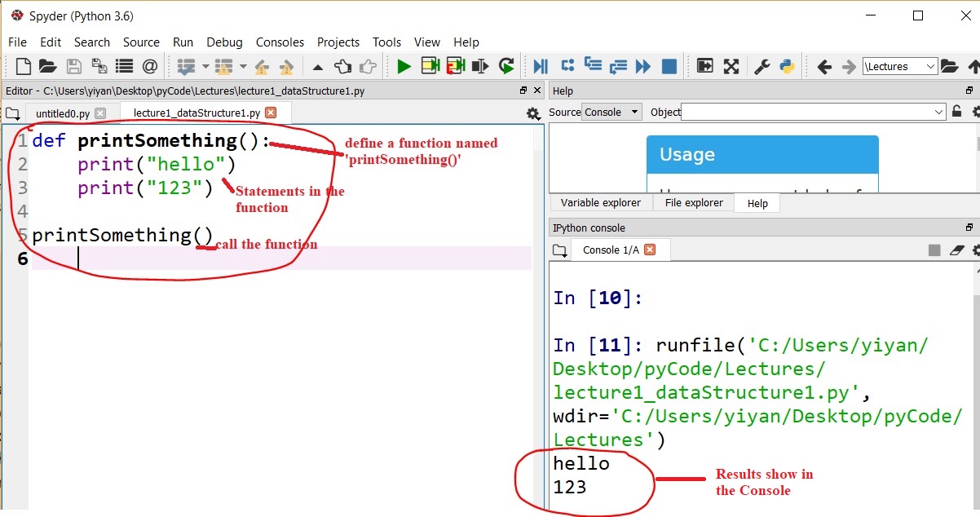Step out and return debug icon
Image resolution: width=980 pixels, height=517 pixels.
[x=618, y=66]
